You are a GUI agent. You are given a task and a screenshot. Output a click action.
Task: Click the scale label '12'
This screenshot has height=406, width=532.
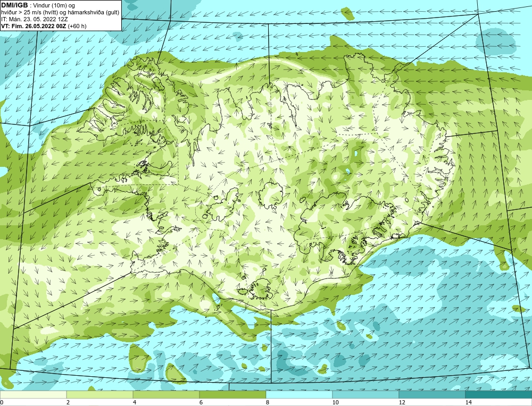[x=402, y=402]
